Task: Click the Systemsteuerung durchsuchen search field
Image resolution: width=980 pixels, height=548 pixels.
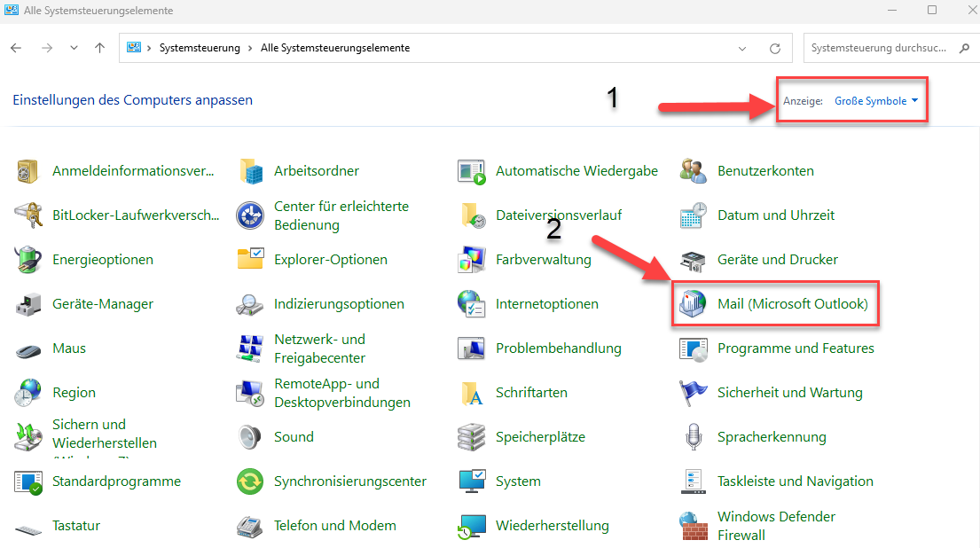Action: 878,48
